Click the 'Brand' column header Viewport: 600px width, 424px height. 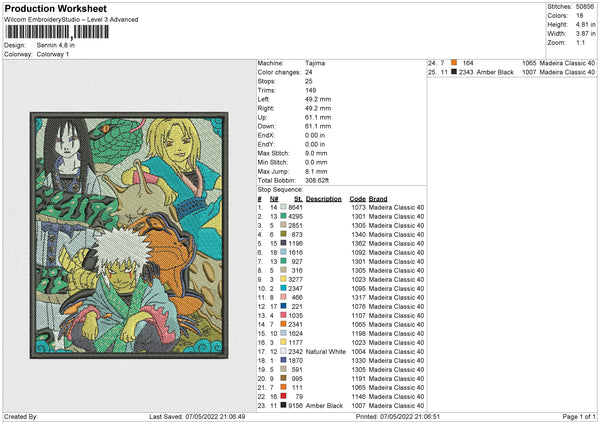tap(378, 199)
